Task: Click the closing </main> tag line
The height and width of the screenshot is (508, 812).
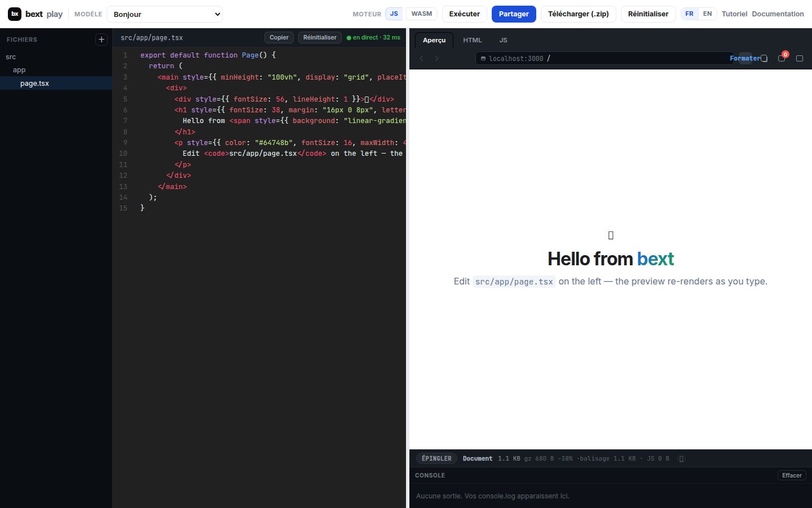Action: (x=172, y=187)
